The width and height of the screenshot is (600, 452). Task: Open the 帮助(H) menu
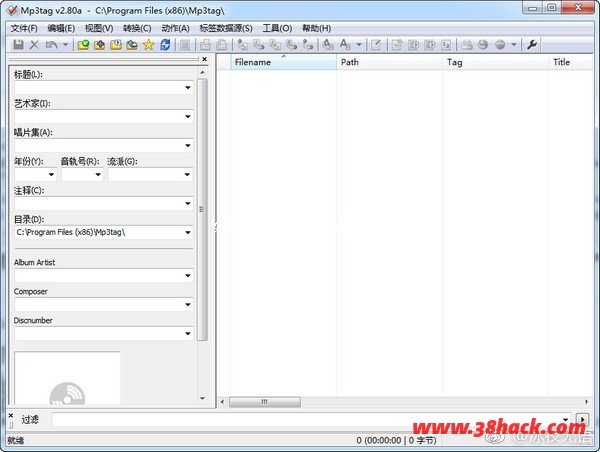[x=316, y=28]
